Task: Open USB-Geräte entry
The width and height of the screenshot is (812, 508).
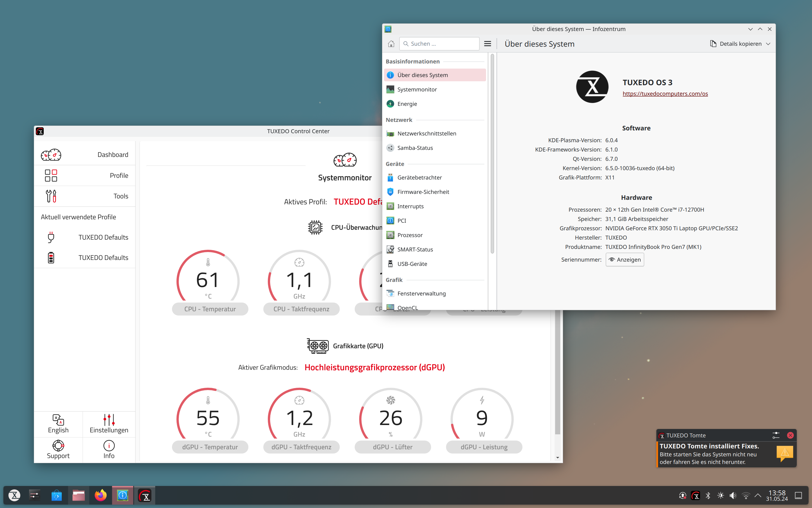Action: click(x=435, y=264)
